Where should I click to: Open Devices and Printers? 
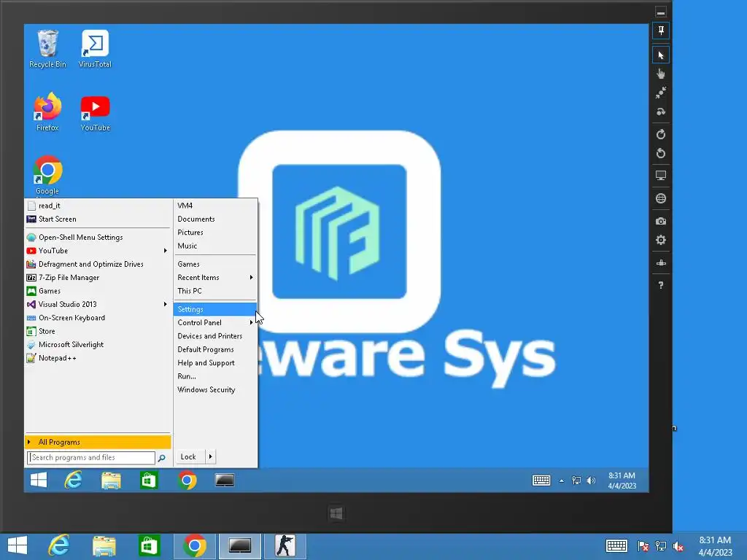pyautogui.click(x=215, y=335)
